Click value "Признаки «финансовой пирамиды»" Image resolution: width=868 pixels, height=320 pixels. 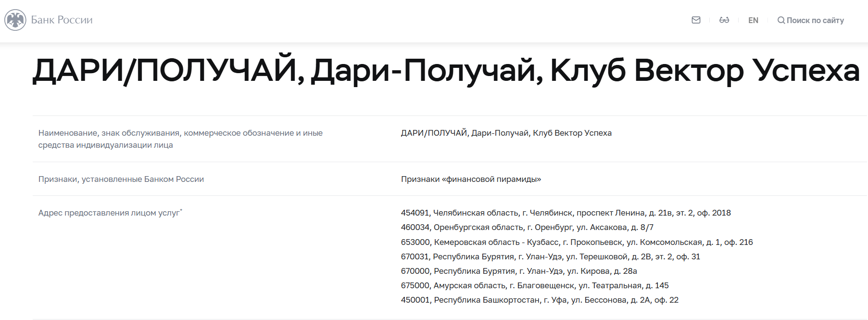(471, 179)
